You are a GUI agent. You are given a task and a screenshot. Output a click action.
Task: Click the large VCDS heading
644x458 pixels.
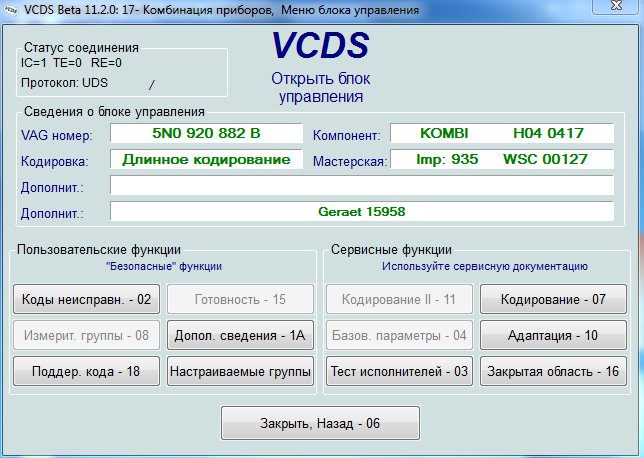pos(320,44)
